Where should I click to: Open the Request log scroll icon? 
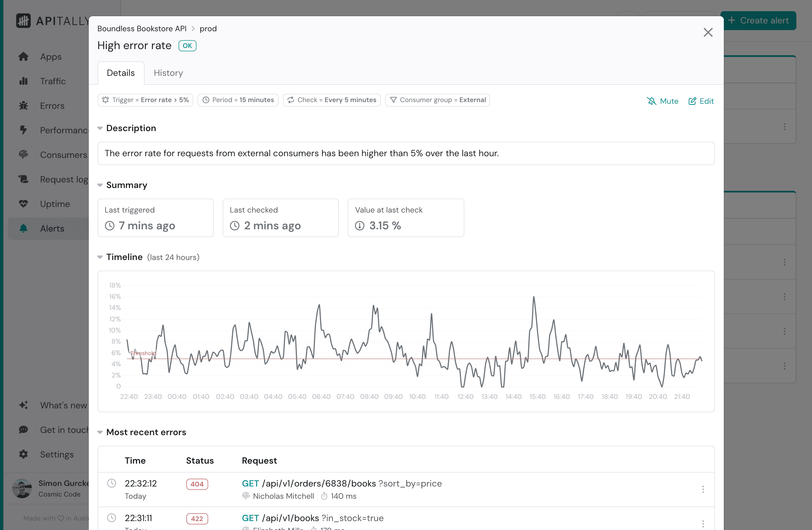pos(23,179)
